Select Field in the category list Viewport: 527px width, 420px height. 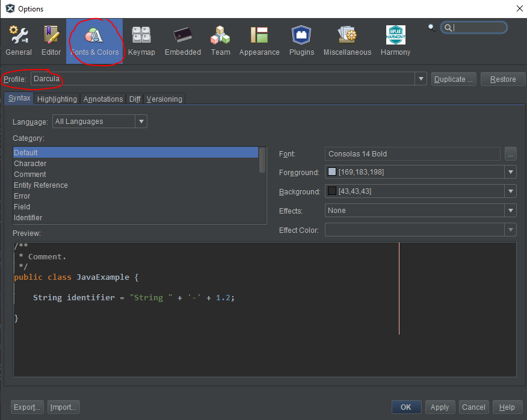[x=135, y=206]
